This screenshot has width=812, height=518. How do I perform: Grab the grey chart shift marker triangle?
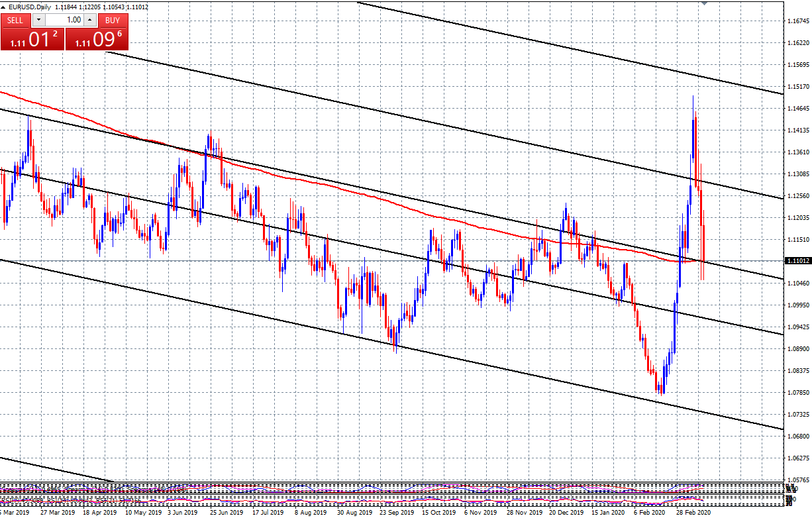(x=704, y=3)
